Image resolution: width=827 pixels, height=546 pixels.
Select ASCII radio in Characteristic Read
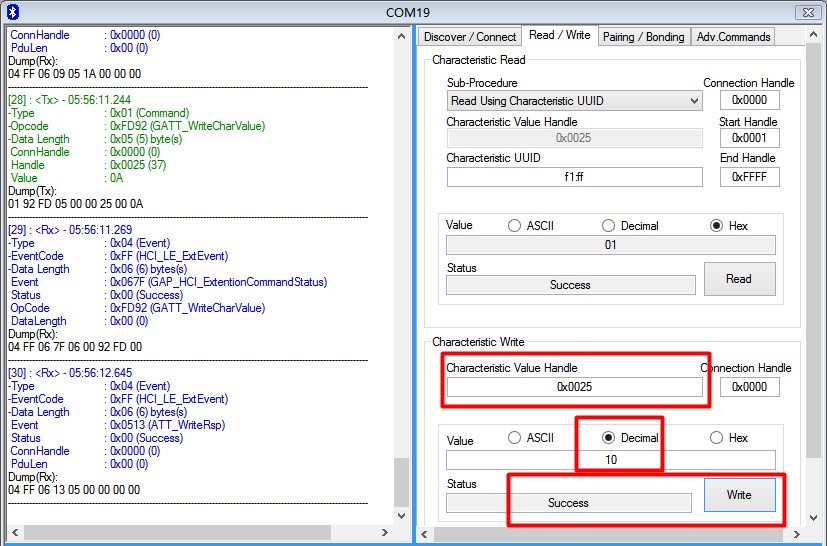(514, 226)
